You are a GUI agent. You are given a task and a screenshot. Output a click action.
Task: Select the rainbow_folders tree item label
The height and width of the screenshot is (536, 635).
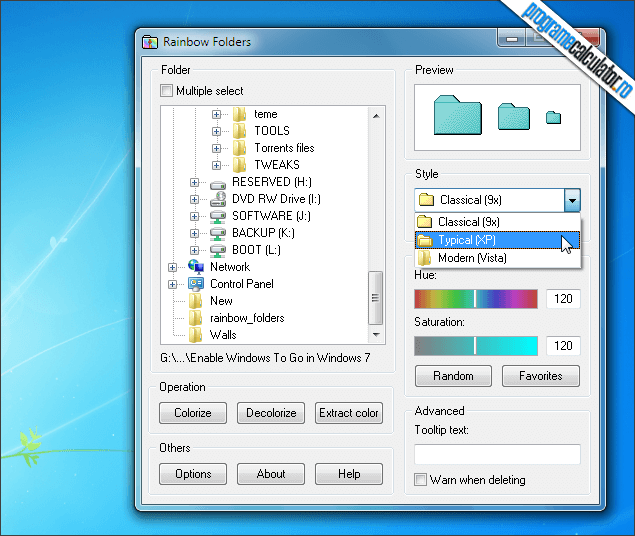coord(247,318)
